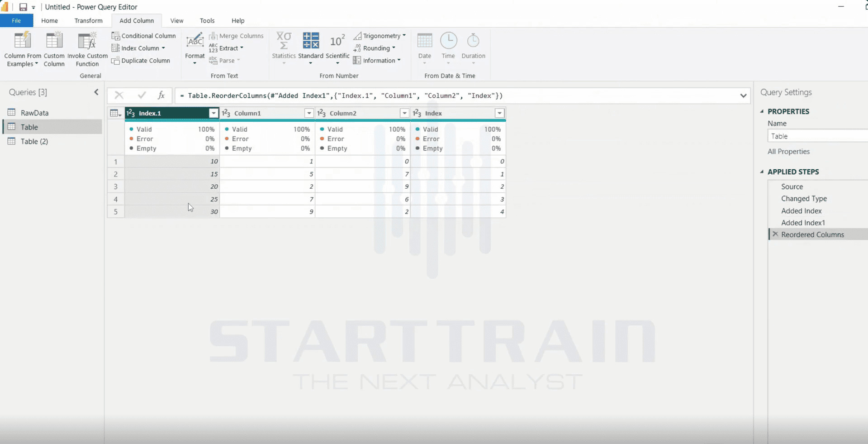Click the All Properties link
868x444 pixels.
788,152
